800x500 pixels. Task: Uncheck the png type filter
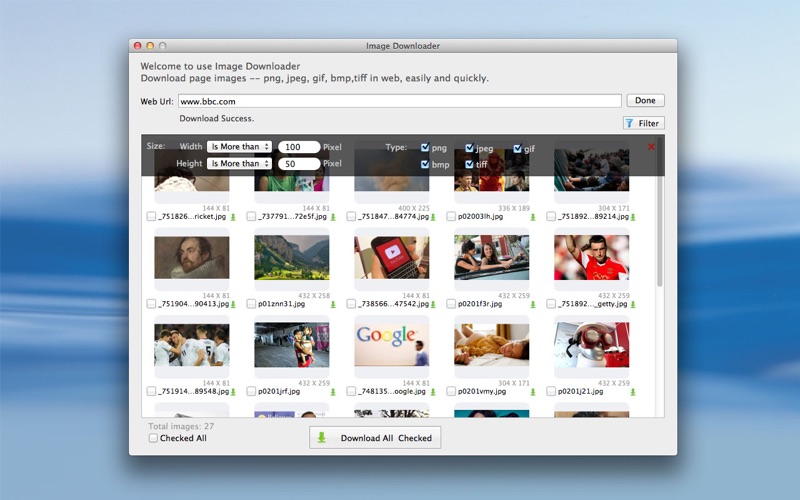coord(425,147)
